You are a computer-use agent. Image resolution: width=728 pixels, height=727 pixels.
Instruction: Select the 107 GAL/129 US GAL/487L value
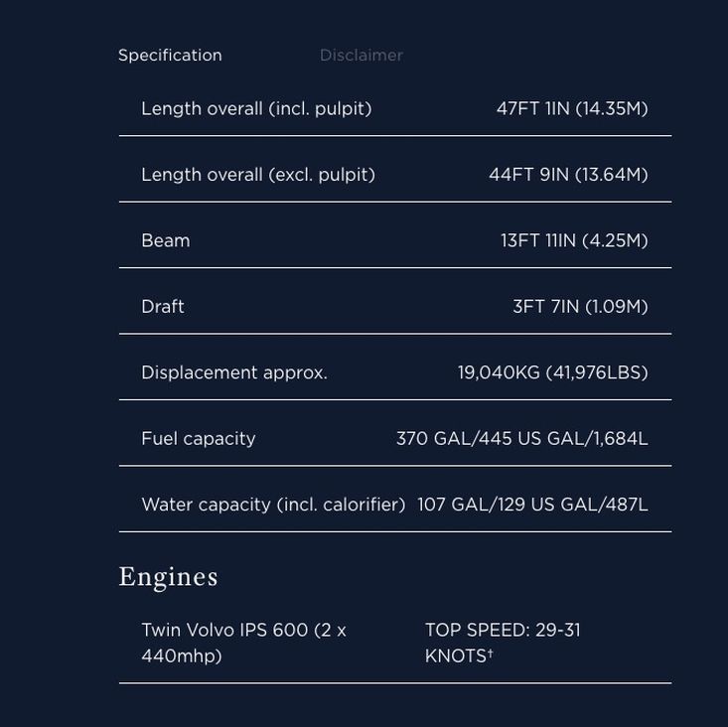(x=532, y=505)
